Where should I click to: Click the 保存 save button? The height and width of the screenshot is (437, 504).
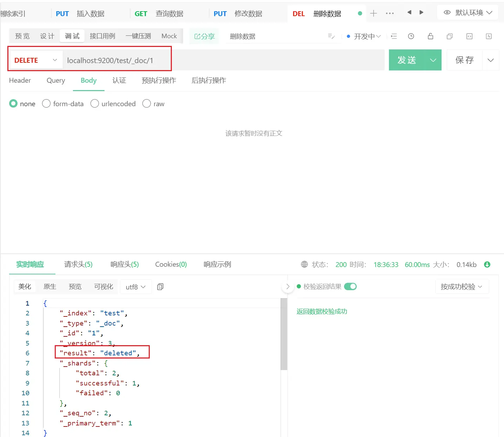coord(465,60)
